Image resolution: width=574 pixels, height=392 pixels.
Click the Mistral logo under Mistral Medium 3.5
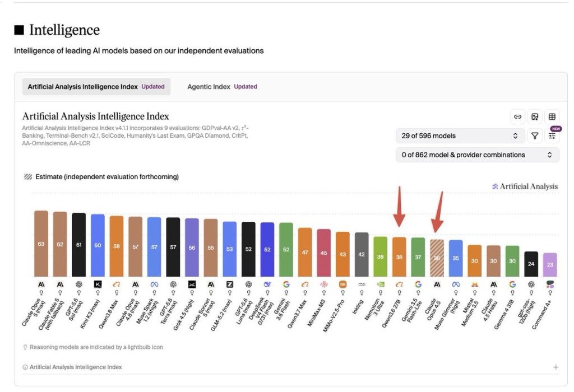(x=475, y=284)
